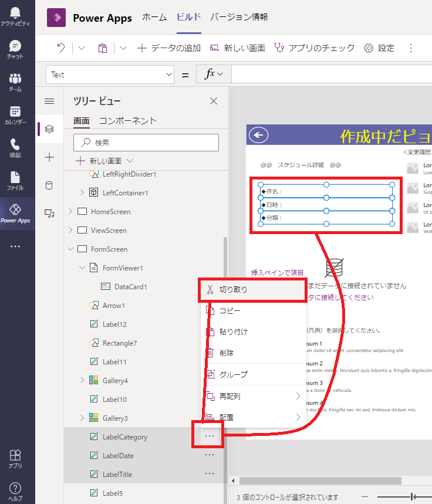
Task: Expand the LeftContainer1 tree node
Action: (x=82, y=192)
